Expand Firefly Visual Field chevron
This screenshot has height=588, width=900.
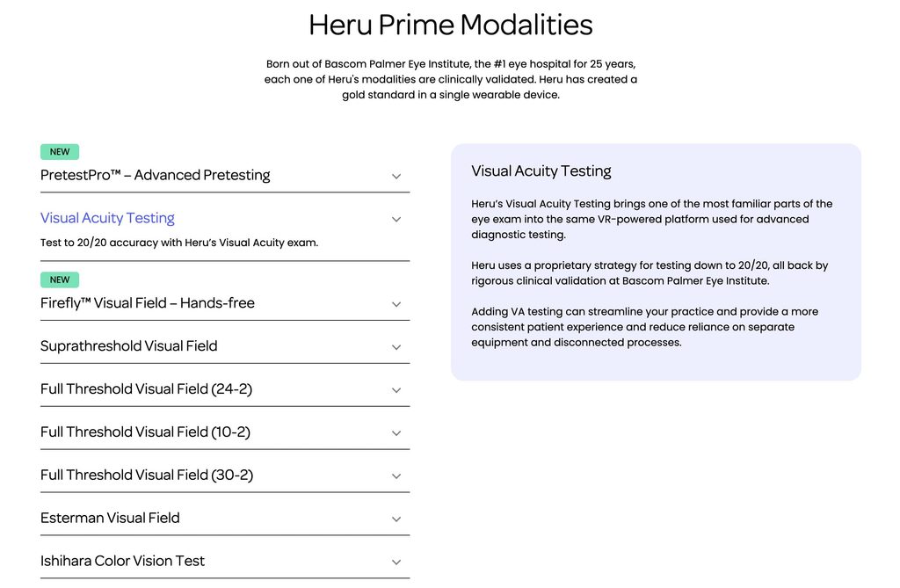click(x=396, y=304)
